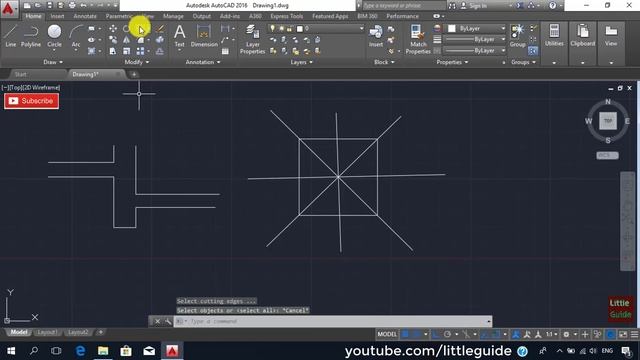Open Layer Properties manager
Screen dimensions: 640x360
pos(253,39)
